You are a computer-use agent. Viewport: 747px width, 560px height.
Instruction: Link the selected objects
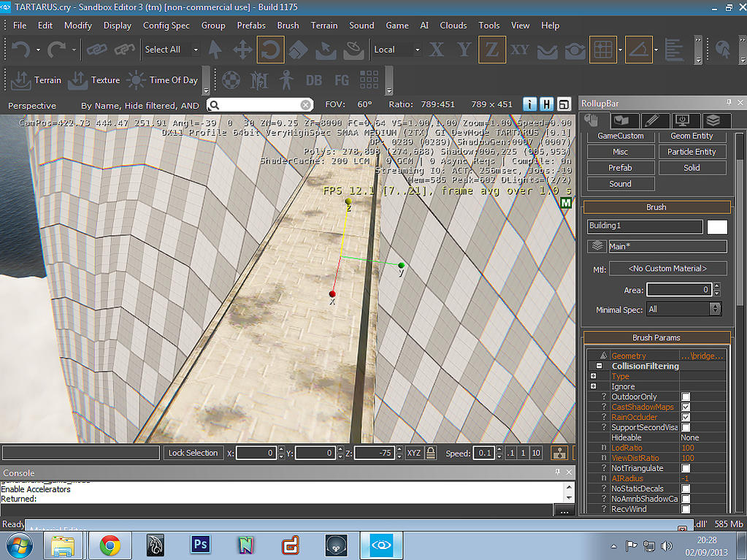(x=96, y=50)
